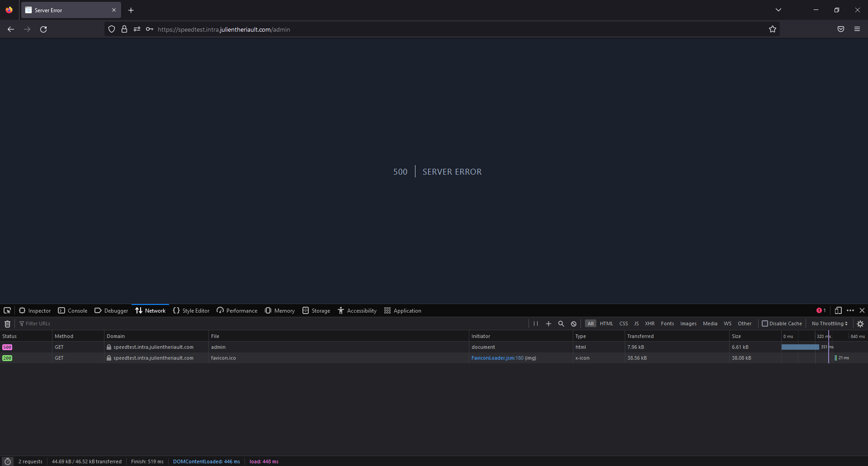The height and width of the screenshot is (466, 868).
Task: Clear the network request log
Action: [8, 324]
